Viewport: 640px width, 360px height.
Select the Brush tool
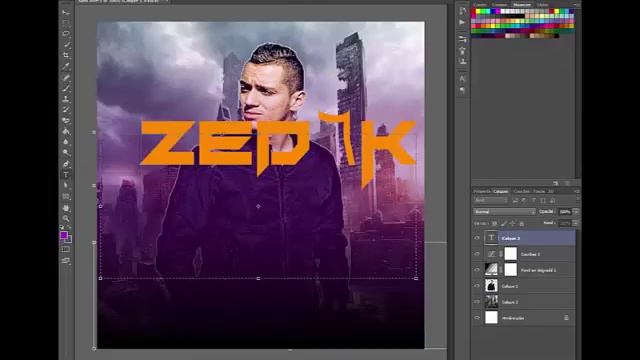[x=66, y=88]
